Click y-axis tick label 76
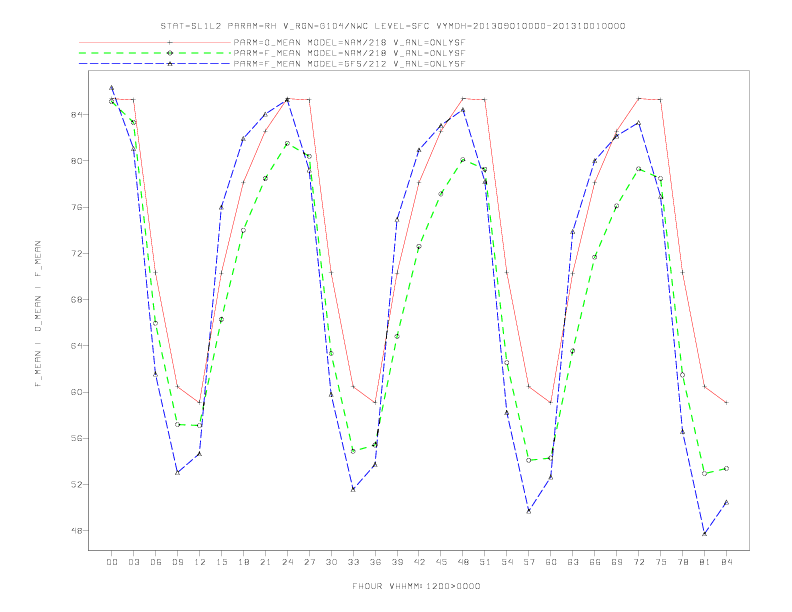 (x=76, y=207)
